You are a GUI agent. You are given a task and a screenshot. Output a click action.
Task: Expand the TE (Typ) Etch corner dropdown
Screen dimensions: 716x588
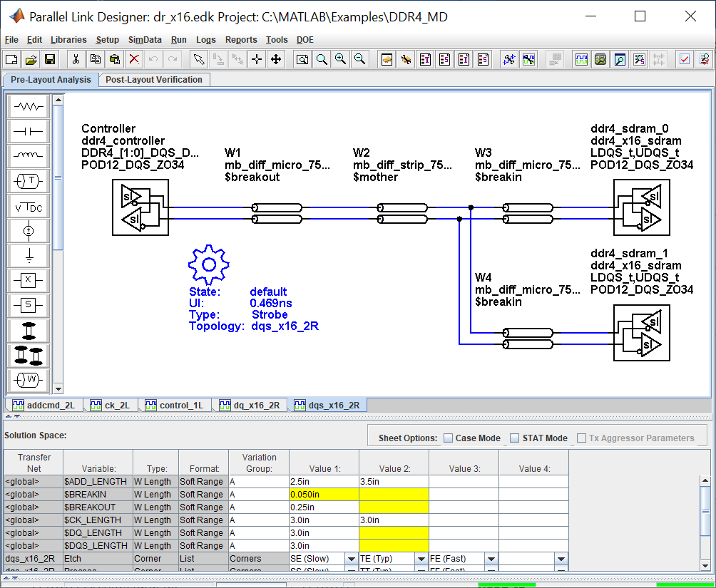(421, 559)
